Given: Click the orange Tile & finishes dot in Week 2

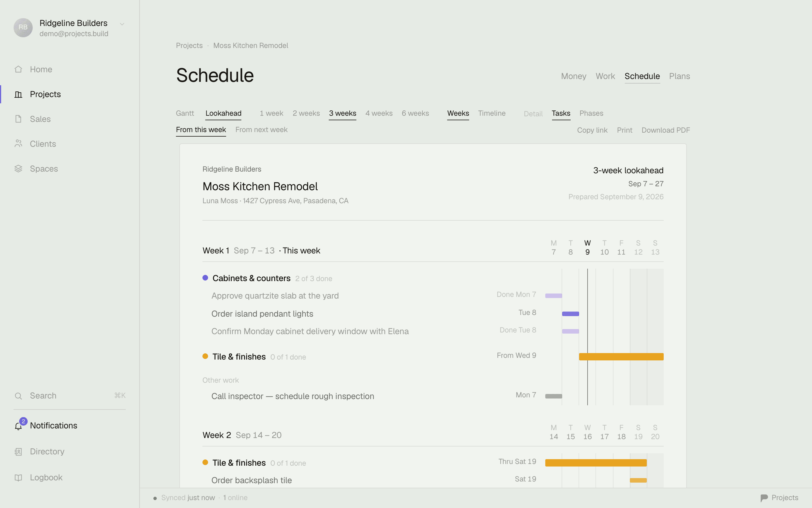Looking at the screenshot, I should coord(205,462).
